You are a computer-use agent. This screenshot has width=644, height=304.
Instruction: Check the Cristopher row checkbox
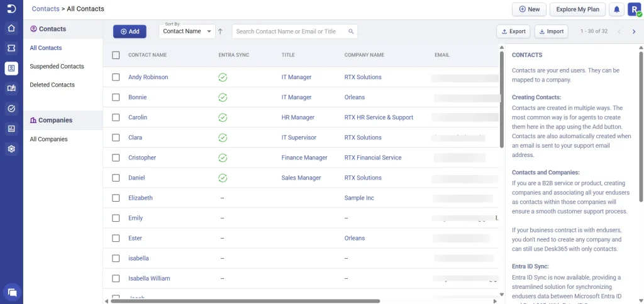[x=116, y=158]
